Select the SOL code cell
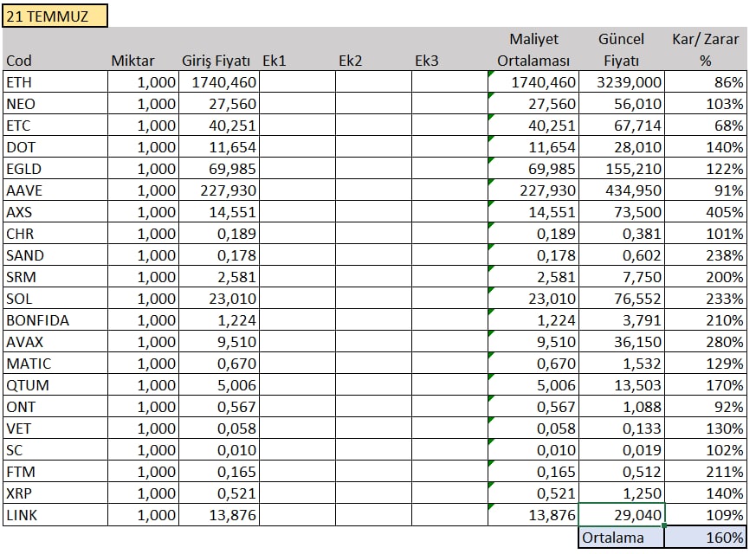The height and width of the screenshot is (554, 756). pyautogui.click(x=55, y=299)
